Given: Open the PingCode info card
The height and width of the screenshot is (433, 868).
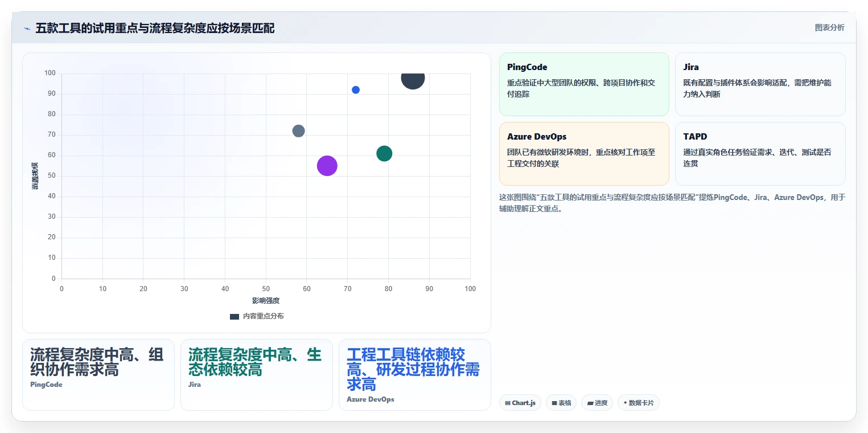Looking at the screenshot, I should click(x=584, y=84).
